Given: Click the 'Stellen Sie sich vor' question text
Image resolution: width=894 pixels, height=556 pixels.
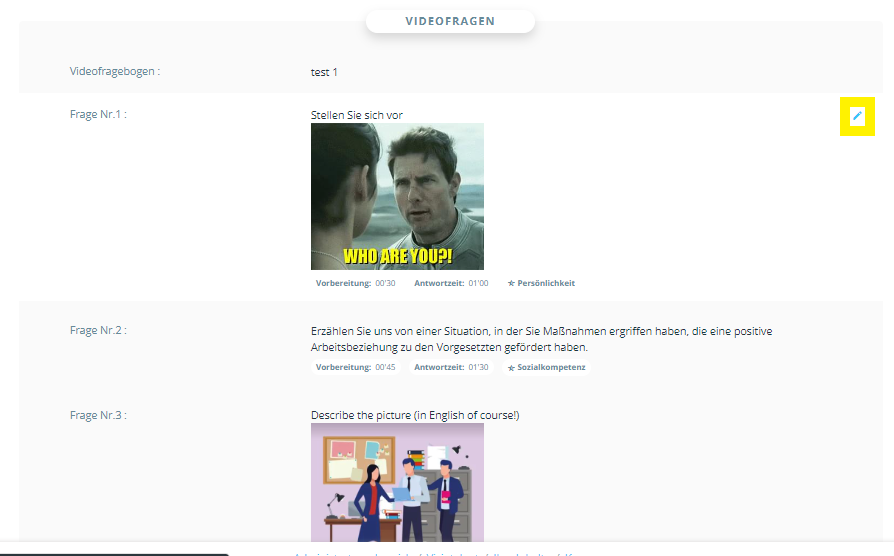Looking at the screenshot, I should coord(357,115).
